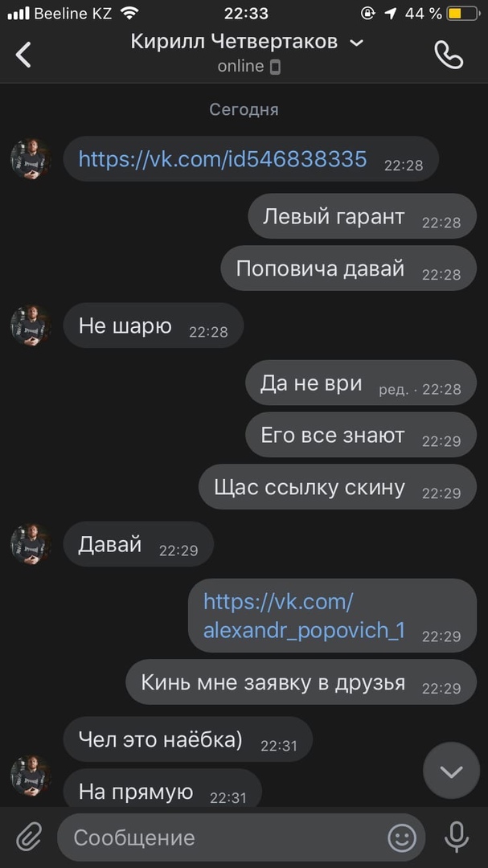Tap the microphone voice message icon
The height and width of the screenshot is (868, 488).
457,837
